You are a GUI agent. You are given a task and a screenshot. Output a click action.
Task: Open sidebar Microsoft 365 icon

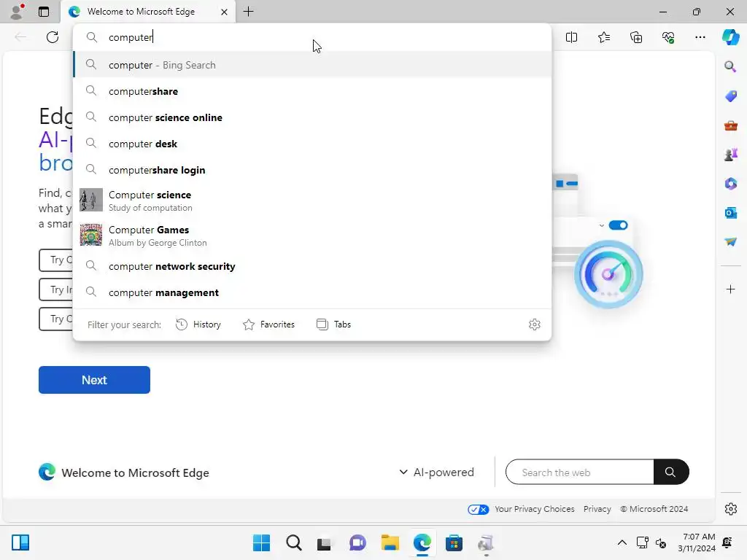730,183
